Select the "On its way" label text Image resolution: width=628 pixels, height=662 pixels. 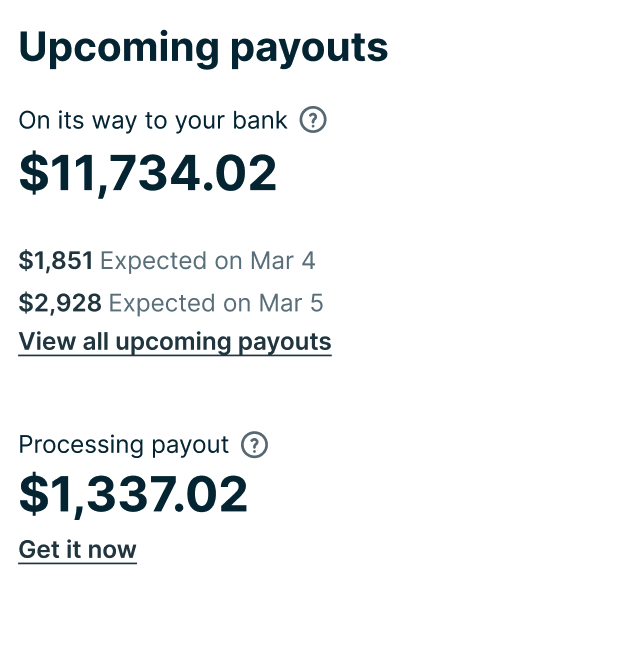[x=78, y=121]
